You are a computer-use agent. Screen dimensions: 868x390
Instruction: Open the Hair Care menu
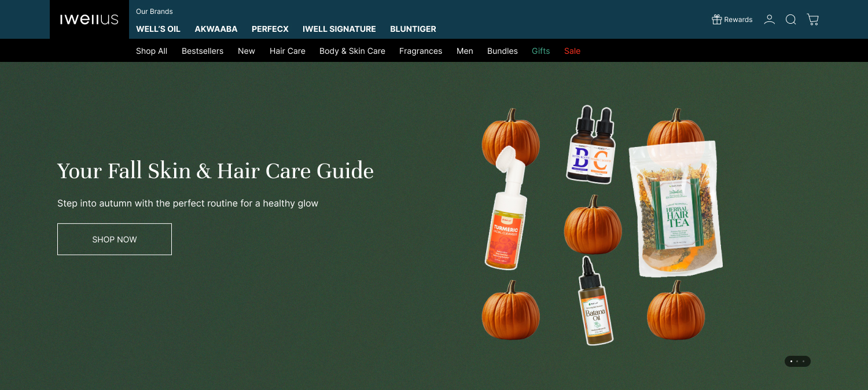(288, 51)
